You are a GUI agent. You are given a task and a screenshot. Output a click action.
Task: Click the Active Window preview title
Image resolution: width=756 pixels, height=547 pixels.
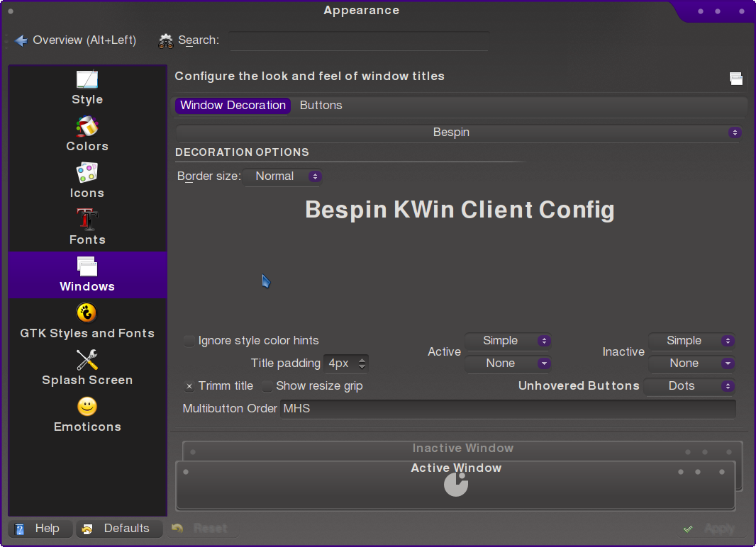[x=456, y=468]
